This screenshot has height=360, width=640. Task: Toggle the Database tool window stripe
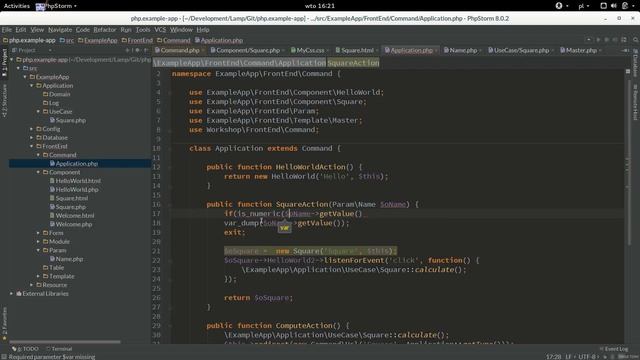[x=636, y=62]
